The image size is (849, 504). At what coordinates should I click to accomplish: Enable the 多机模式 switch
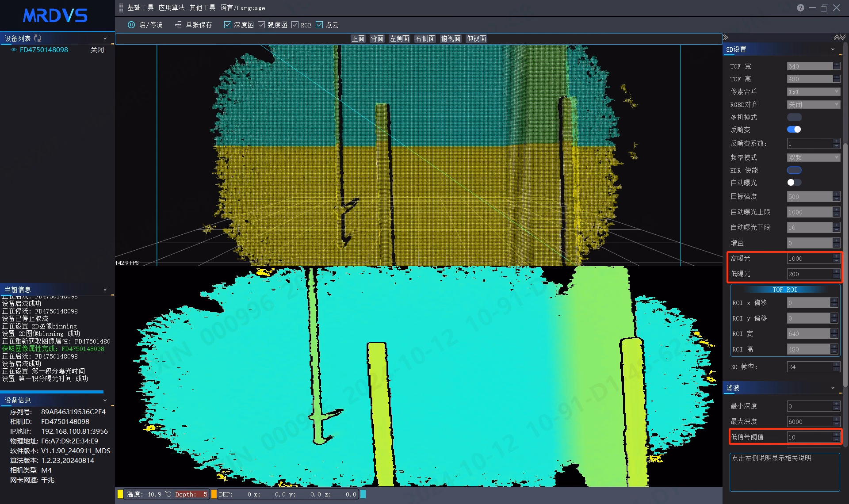point(794,117)
